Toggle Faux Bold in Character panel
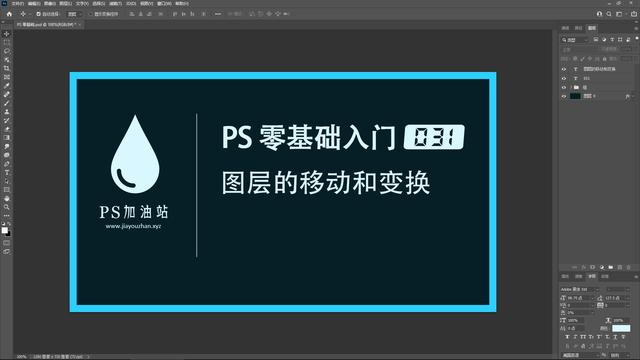This screenshot has height=360, width=640. coord(567,337)
